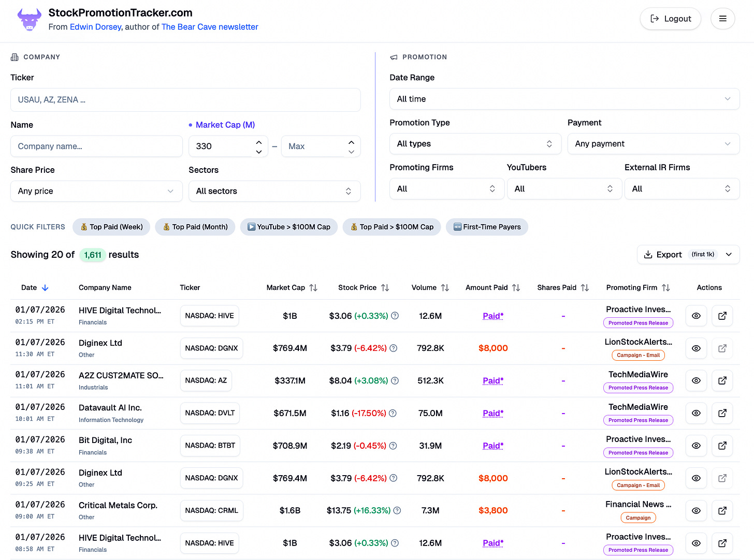754x560 pixels.
Task: Open external link for Critical Metals row
Action: coord(722,510)
